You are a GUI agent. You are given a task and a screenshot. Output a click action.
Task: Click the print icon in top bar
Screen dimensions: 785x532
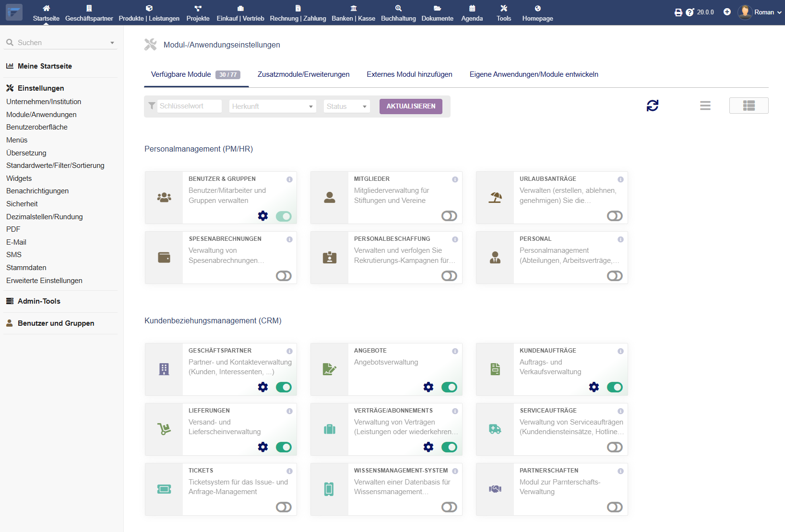coord(678,12)
